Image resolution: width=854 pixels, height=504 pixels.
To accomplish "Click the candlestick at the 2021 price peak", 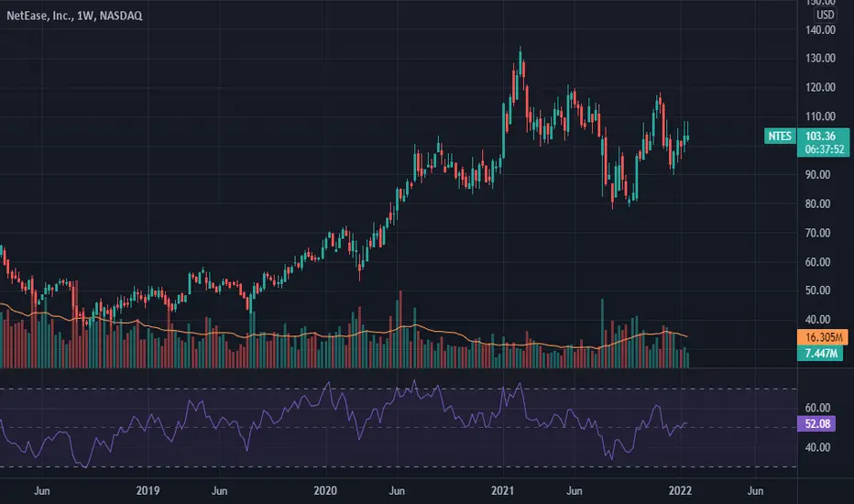I will click(x=520, y=62).
